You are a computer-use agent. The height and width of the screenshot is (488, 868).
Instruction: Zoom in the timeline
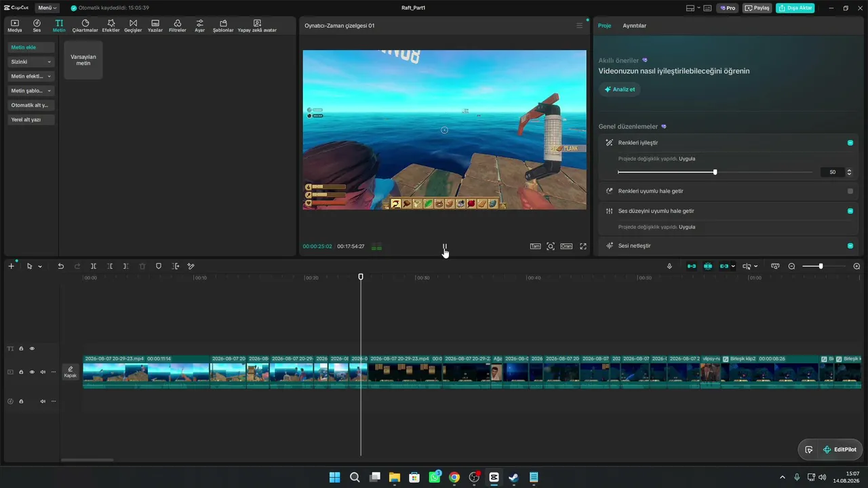pos(856,266)
